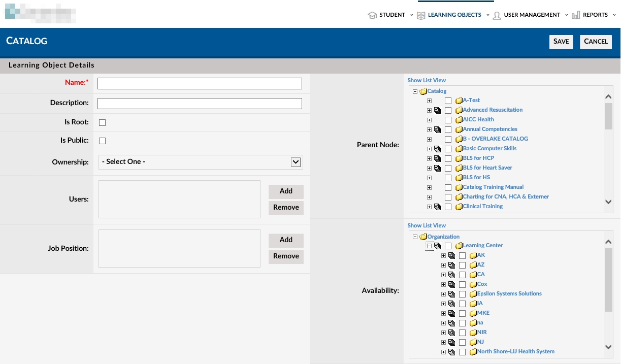
Task: Click the Save button
Action: pyautogui.click(x=561, y=42)
